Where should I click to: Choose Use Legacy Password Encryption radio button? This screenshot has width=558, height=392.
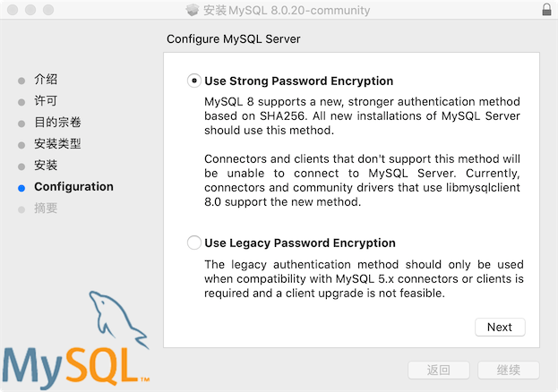[194, 243]
